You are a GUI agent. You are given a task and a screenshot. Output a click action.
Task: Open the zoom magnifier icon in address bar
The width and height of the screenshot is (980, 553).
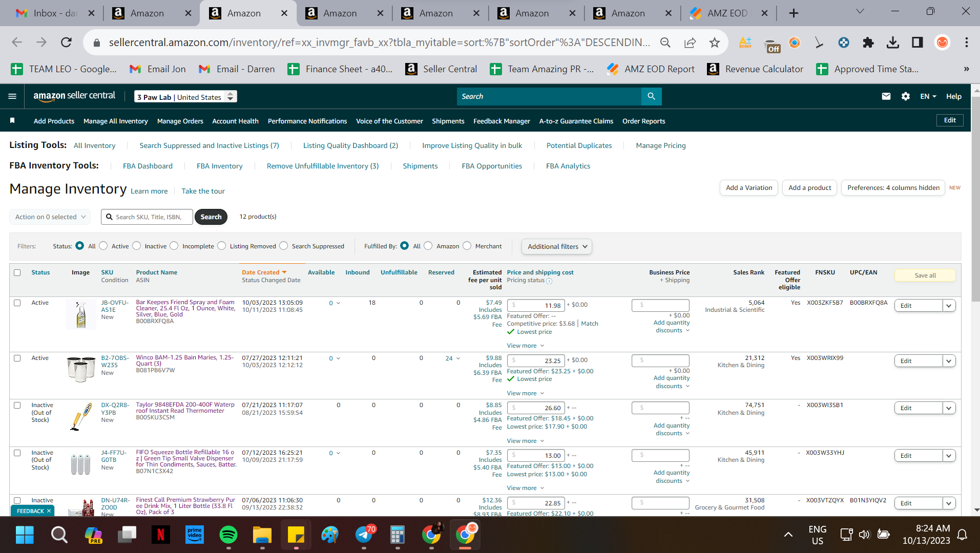(x=665, y=42)
